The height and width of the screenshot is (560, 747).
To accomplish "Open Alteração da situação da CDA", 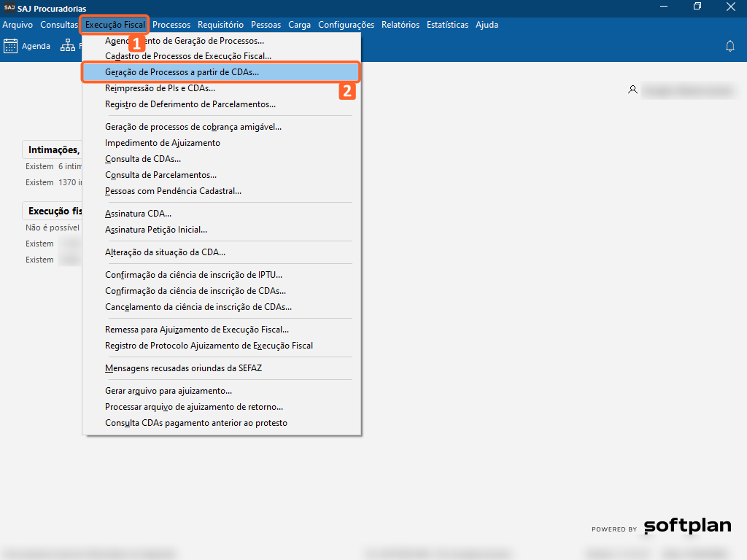I will tap(165, 252).
